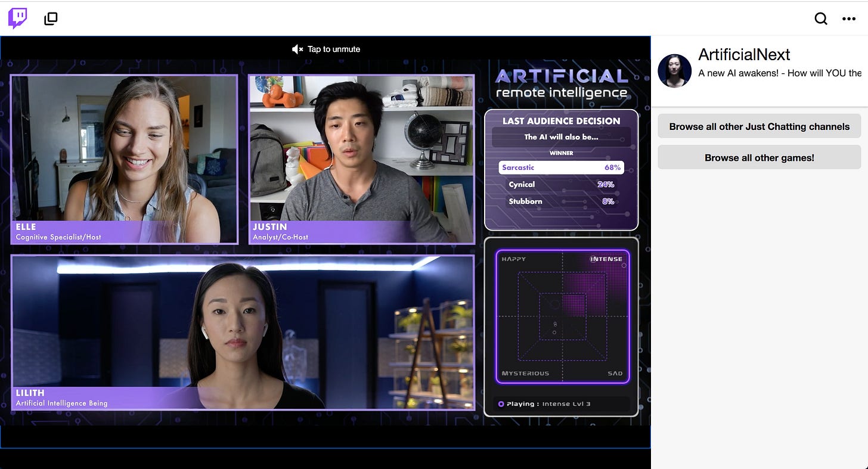Click the SAD quadrant label
The image size is (868, 469).
[x=615, y=374]
